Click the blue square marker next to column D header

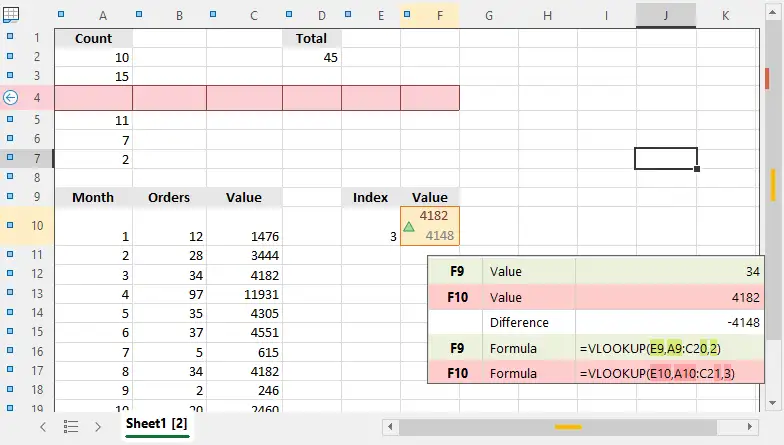tap(289, 14)
